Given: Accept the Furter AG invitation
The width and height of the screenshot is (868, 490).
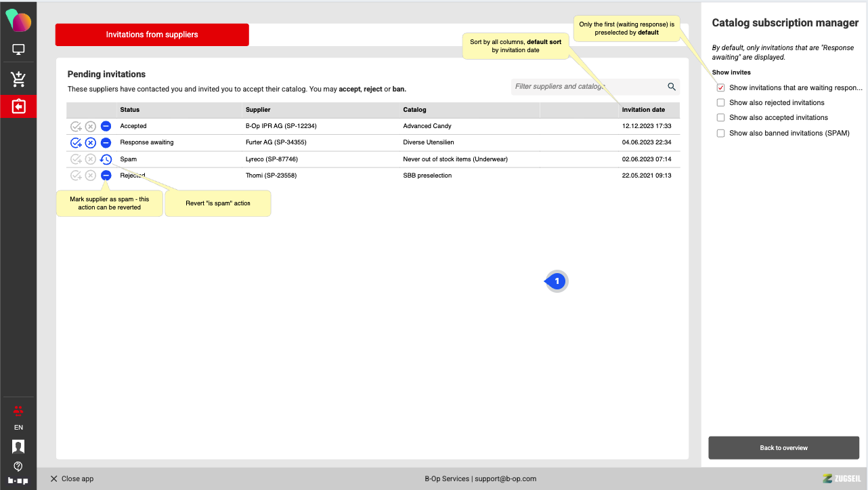Looking at the screenshot, I should pos(76,143).
